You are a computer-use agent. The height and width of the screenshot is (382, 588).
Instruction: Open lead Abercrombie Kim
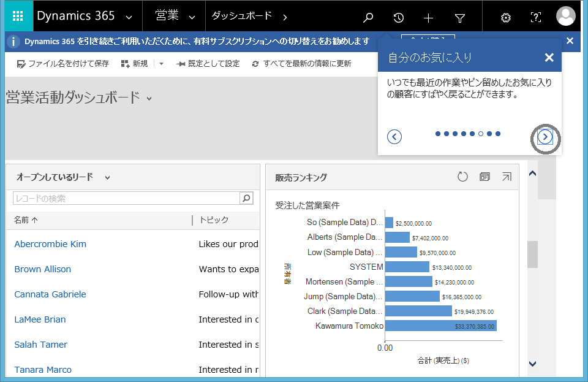point(50,244)
